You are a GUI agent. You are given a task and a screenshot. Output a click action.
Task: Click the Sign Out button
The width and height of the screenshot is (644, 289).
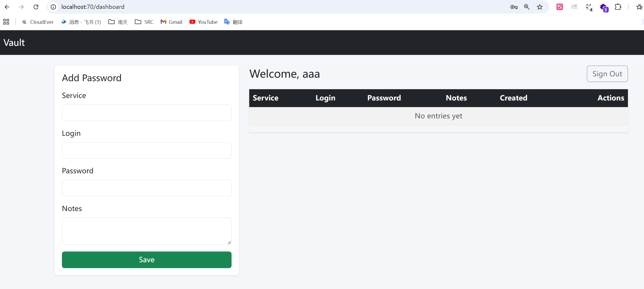pos(607,74)
